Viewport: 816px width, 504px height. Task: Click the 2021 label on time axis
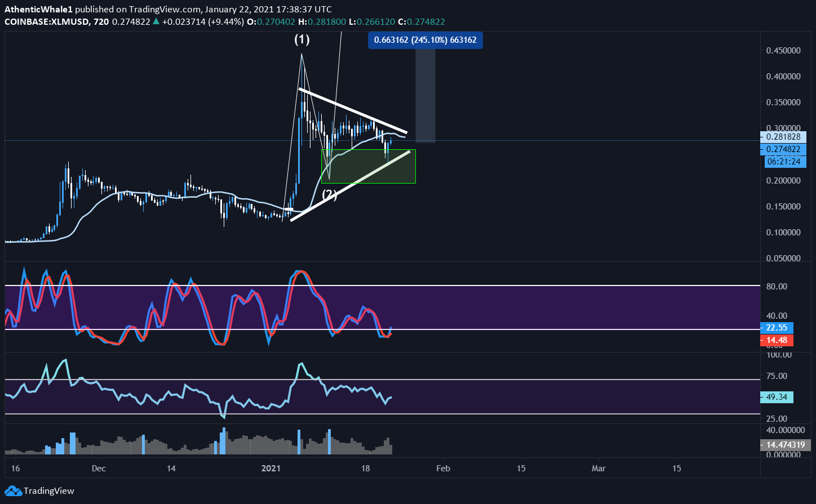pos(271,468)
